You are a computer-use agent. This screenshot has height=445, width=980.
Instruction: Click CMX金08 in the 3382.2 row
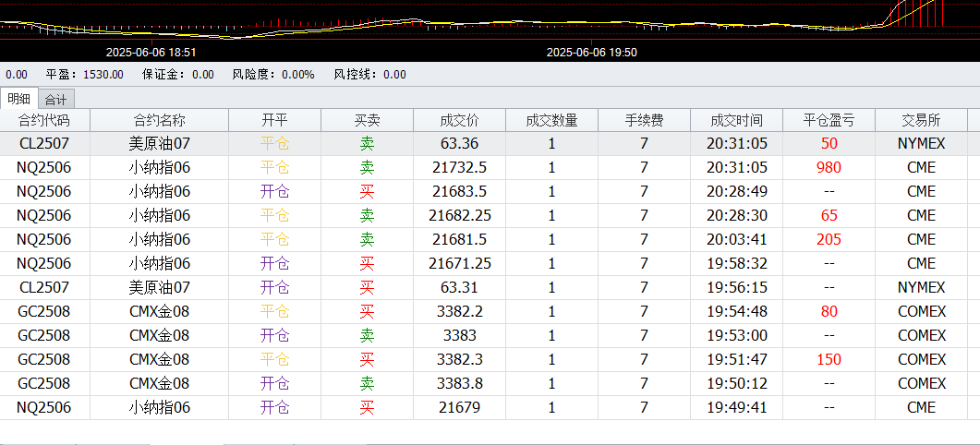[x=160, y=311]
